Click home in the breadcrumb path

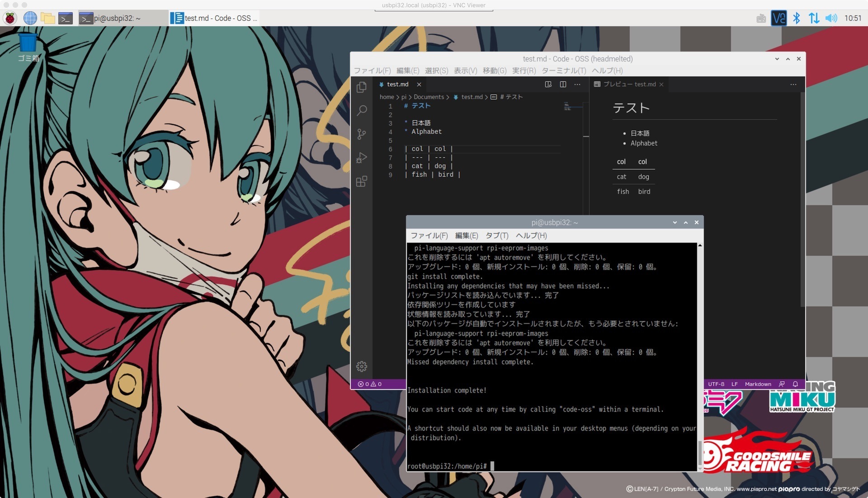[x=387, y=97]
